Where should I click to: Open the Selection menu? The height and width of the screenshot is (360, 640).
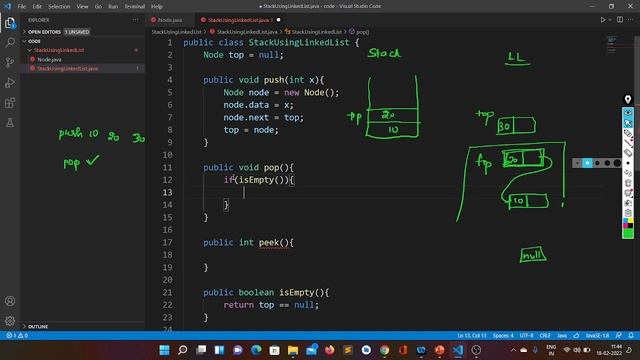click(x=59, y=7)
